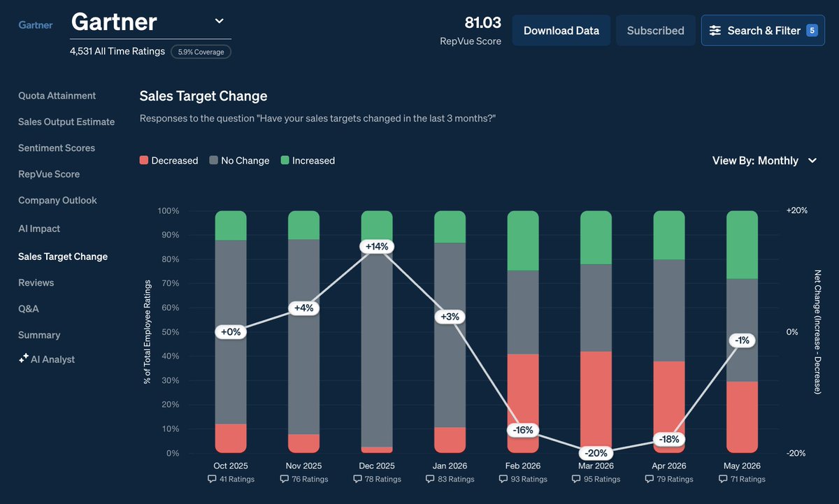Click the comment icon under Feb 2026
Screen dimensions: 839x504
[503, 479]
